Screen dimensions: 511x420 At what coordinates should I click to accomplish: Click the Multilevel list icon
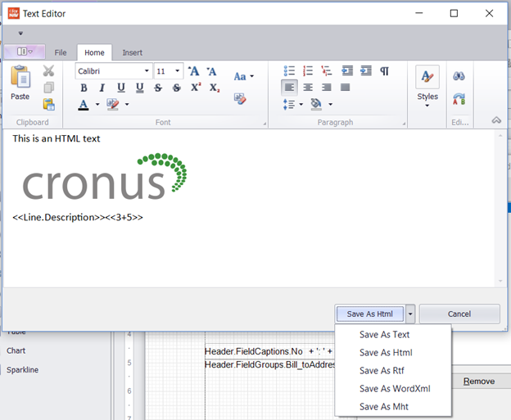click(x=326, y=70)
